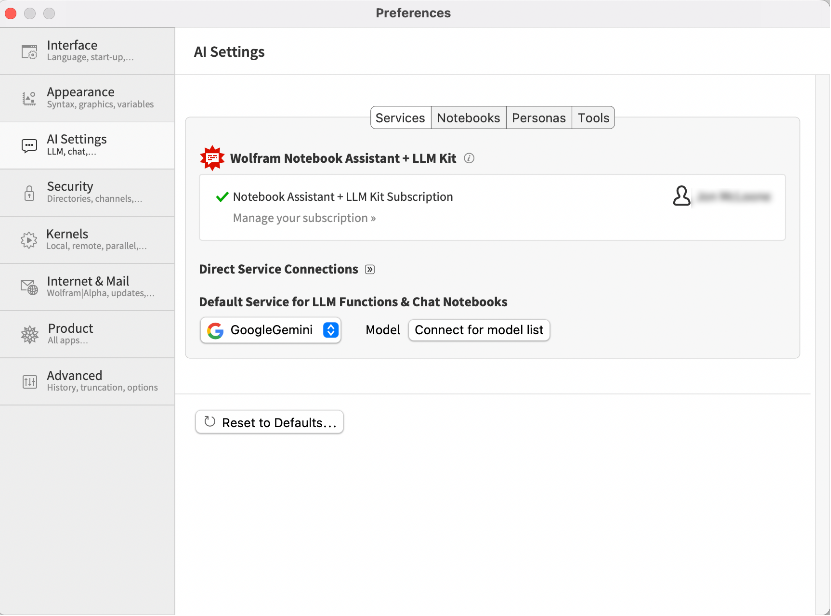Viewport: 831px width, 616px height.
Task: Click the Kernels gear icon
Action: [29, 240]
